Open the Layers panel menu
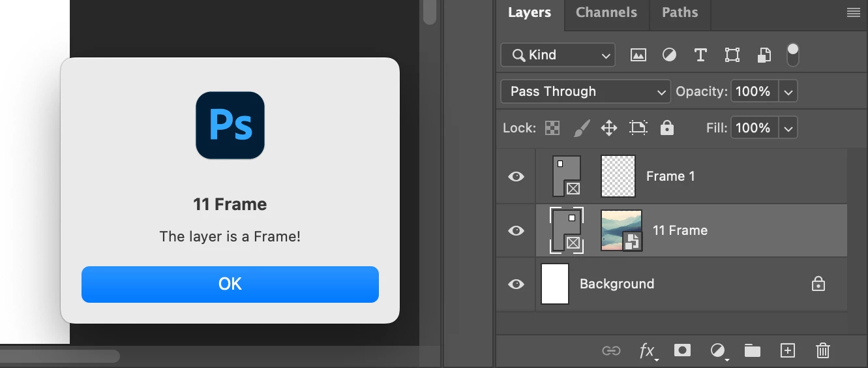Viewport: 868px width, 368px height. click(x=854, y=12)
